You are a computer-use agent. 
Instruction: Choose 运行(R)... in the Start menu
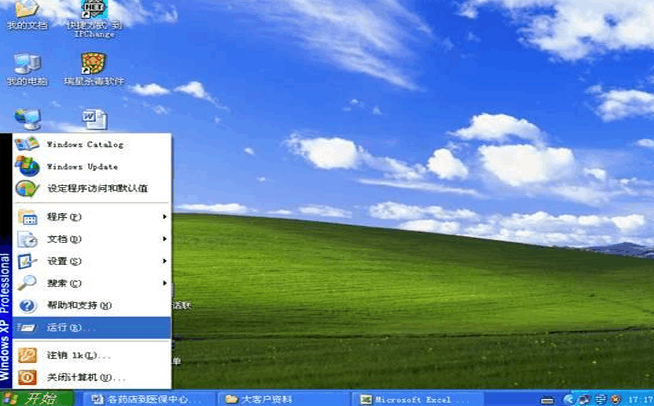point(92,328)
